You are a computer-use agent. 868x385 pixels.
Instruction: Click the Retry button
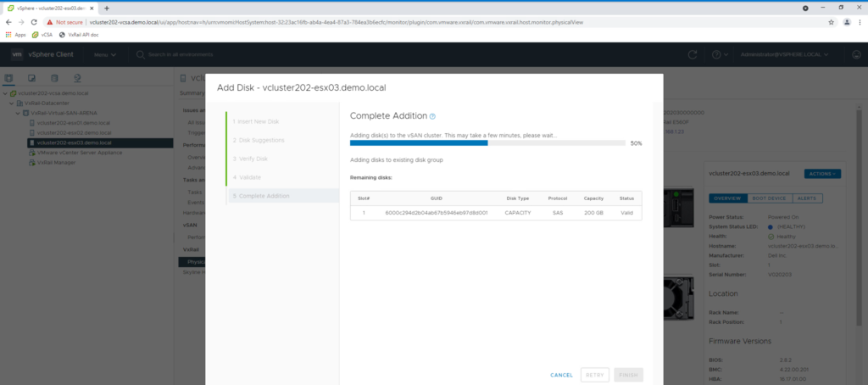click(x=594, y=375)
